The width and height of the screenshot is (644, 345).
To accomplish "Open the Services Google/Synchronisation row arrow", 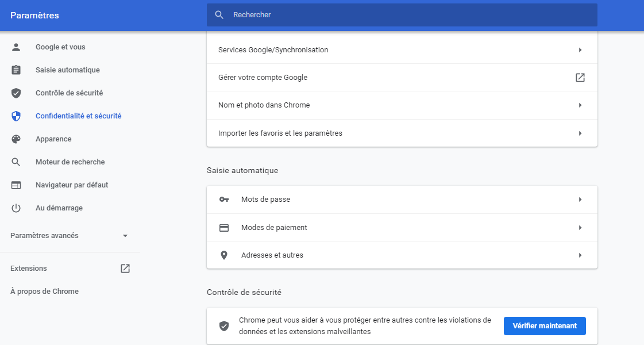I will (580, 50).
